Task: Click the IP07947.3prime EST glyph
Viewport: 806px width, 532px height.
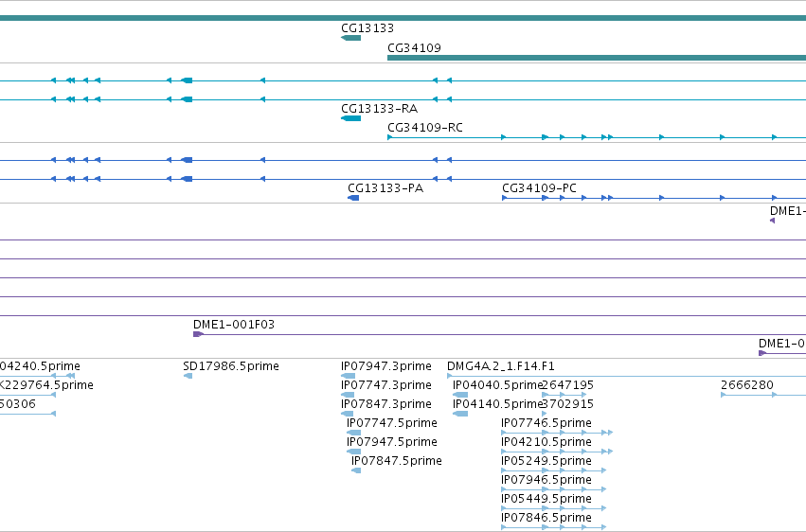Action: coord(348,376)
